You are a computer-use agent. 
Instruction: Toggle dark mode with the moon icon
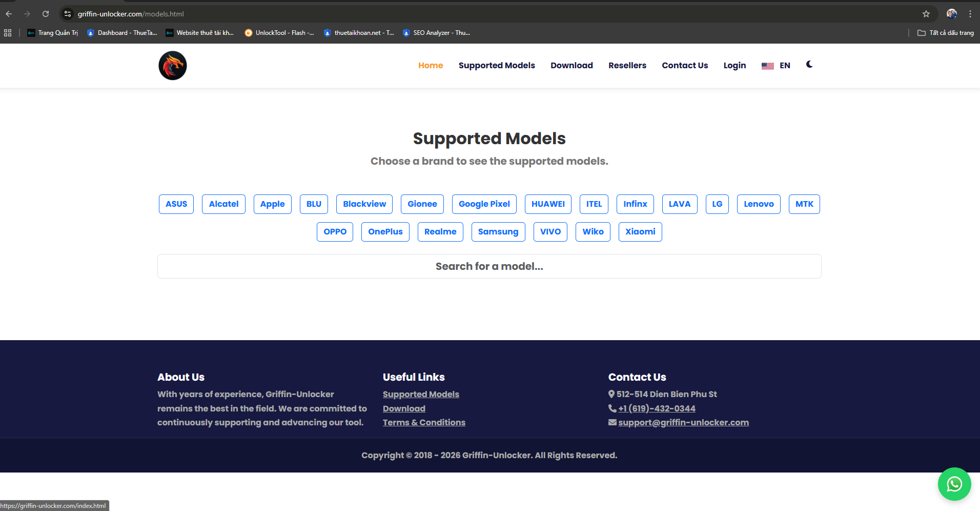pyautogui.click(x=809, y=65)
